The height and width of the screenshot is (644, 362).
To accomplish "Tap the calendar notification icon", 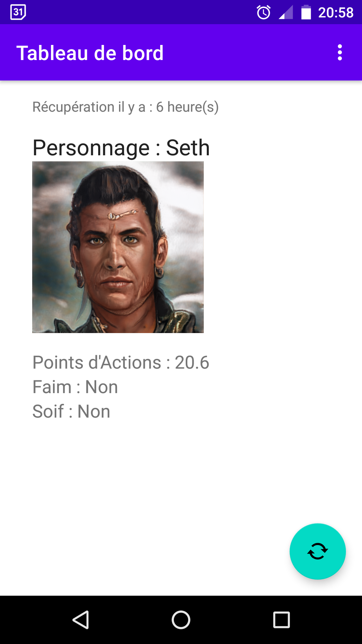I will (x=18, y=12).
